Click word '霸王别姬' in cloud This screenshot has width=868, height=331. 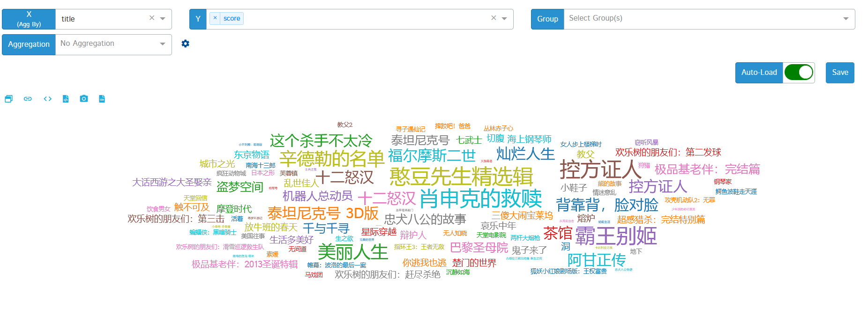tap(616, 235)
